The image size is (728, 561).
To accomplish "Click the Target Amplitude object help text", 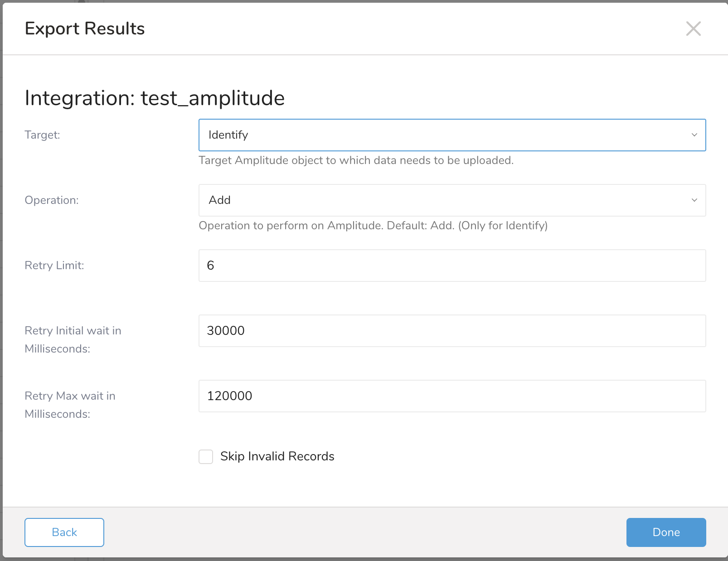I will [x=356, y=160].
